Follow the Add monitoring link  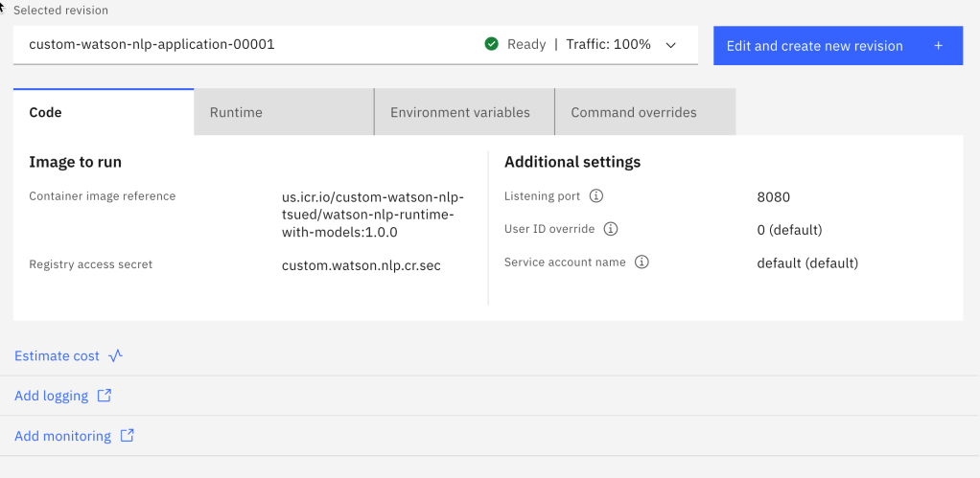click(62, 436)
